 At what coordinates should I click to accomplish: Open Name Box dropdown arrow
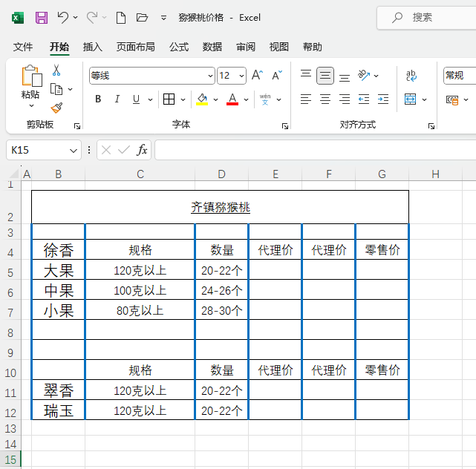(74, 150)
